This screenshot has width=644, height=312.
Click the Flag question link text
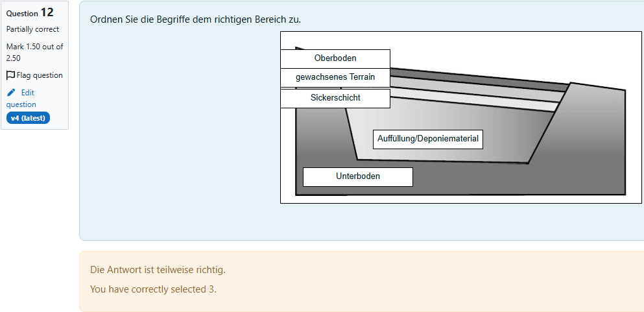[x=40, y=75]
